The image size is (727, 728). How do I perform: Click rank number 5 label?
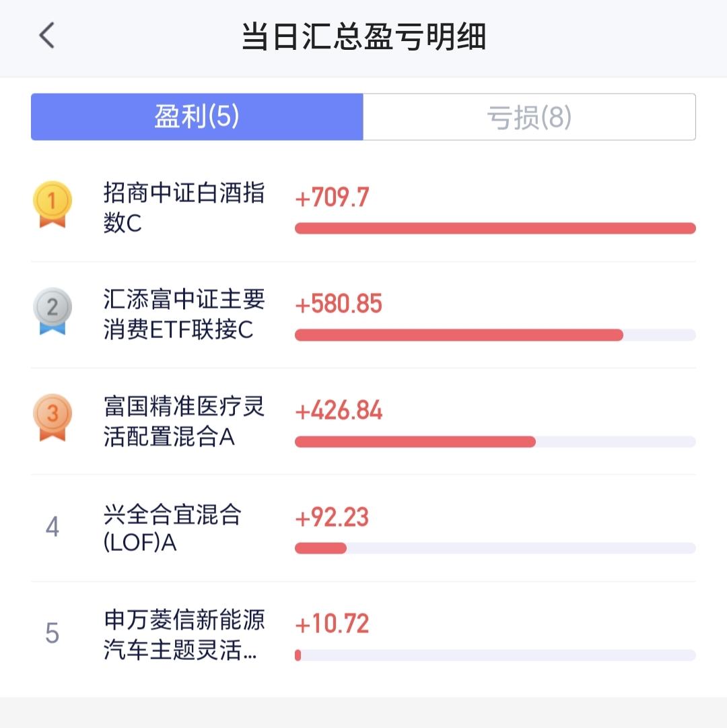tap(53, 634)
